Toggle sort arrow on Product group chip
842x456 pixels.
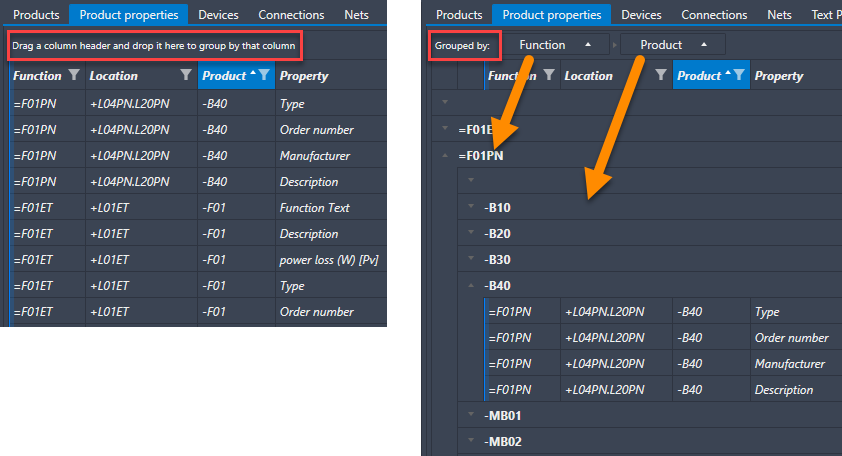[705, 45]
